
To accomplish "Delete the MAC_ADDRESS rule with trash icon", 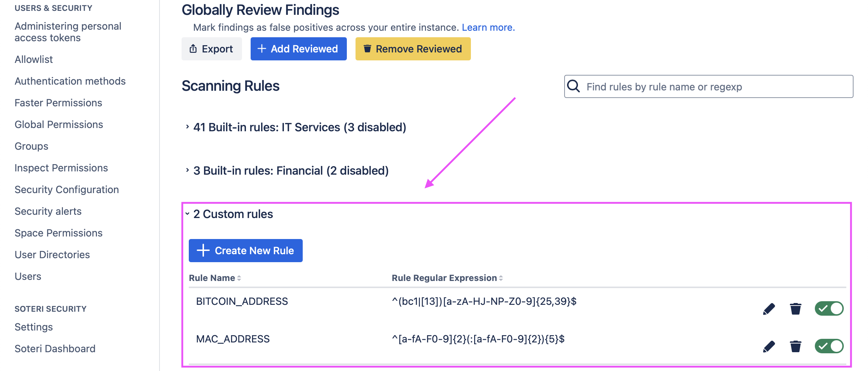I will (795, 346).
